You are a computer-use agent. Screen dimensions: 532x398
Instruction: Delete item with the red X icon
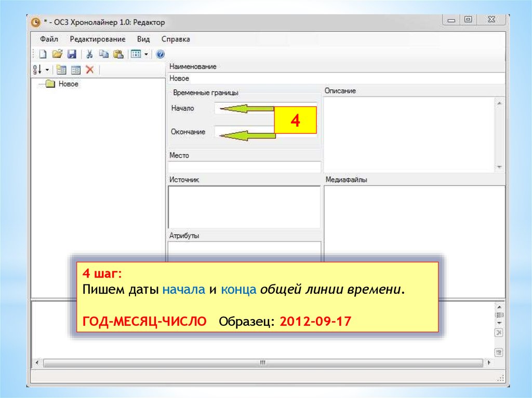click(90, 70)
